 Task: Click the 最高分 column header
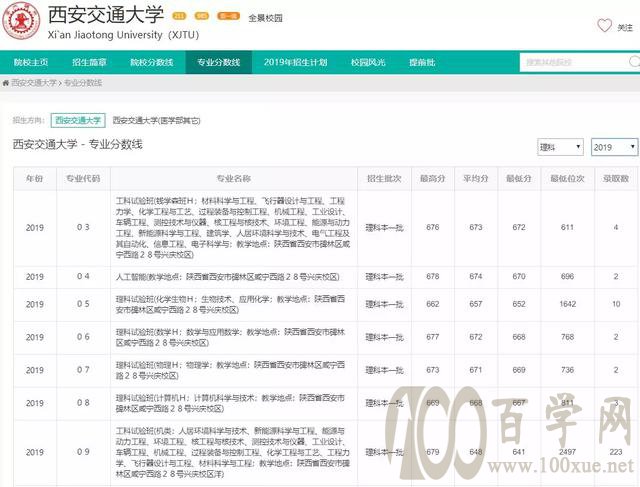[x=433, y=178]
